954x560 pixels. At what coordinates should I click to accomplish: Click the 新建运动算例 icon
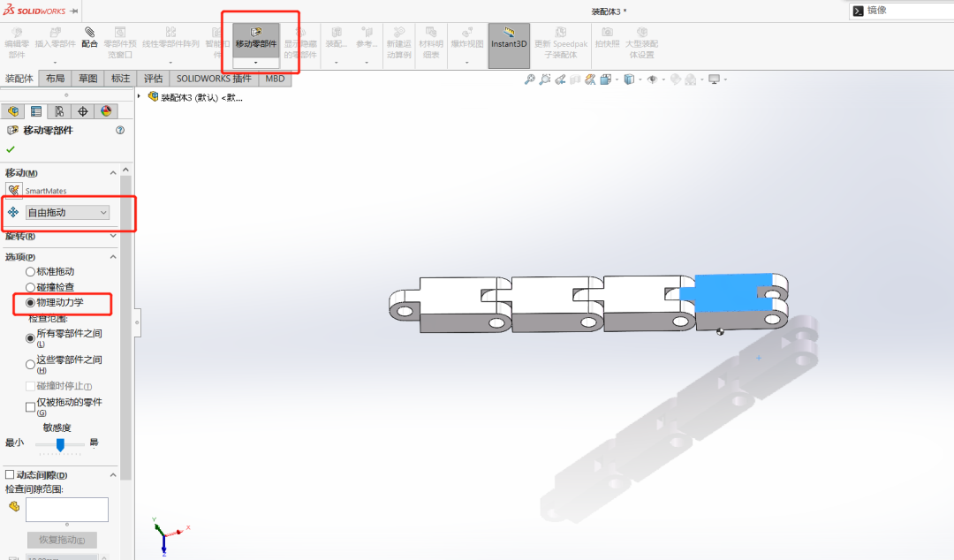(399, 33)
